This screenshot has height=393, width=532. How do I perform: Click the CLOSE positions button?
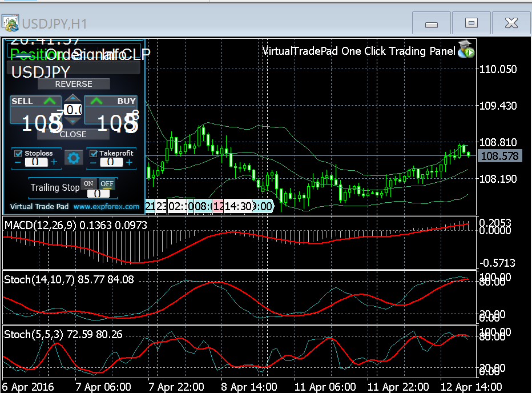(73, 134)
